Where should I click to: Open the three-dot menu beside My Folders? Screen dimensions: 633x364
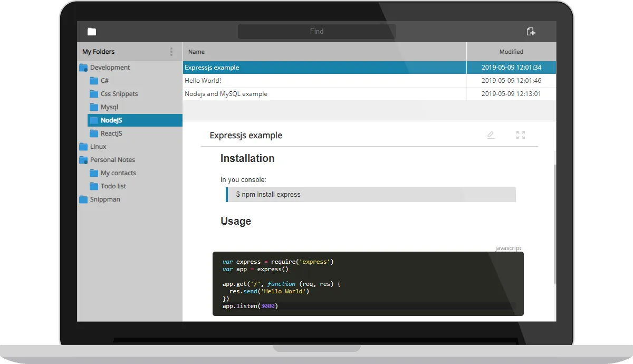click(171, 51)
